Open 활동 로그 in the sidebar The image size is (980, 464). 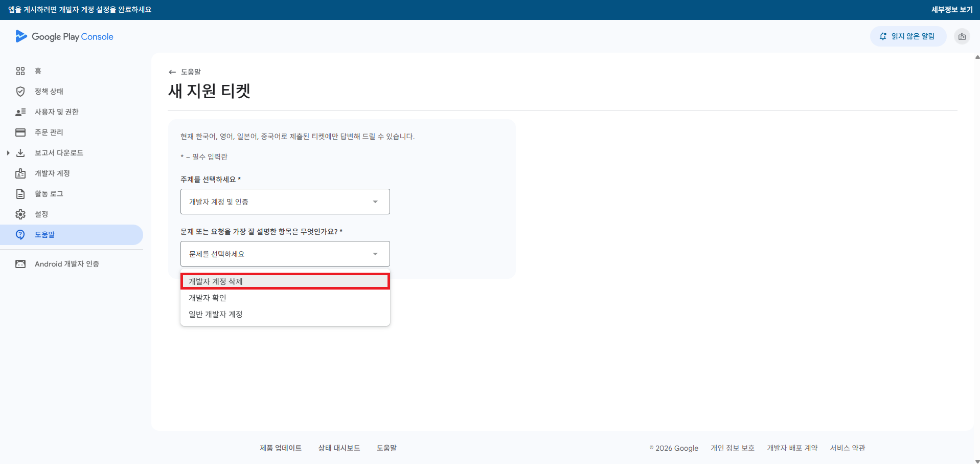click(72, 194)
